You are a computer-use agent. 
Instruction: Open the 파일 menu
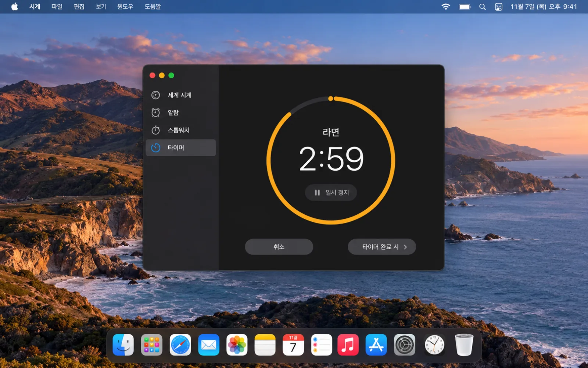pyautogui.click(x=57, y=7)
